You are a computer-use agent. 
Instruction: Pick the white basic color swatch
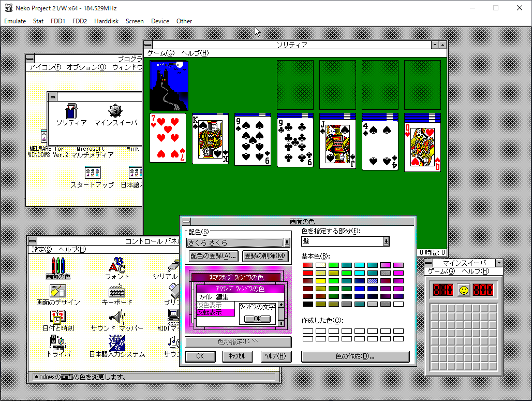tap(398, 304)
